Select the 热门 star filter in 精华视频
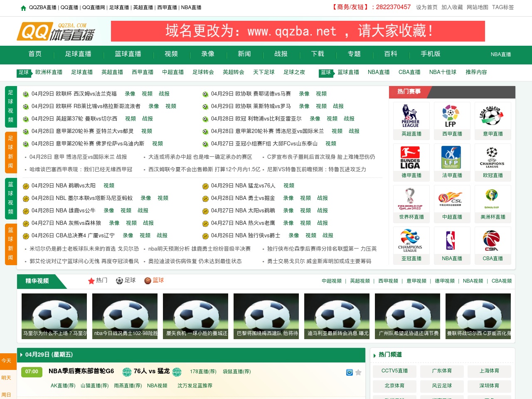Viewport: 532px width, 399px height. 98,281
